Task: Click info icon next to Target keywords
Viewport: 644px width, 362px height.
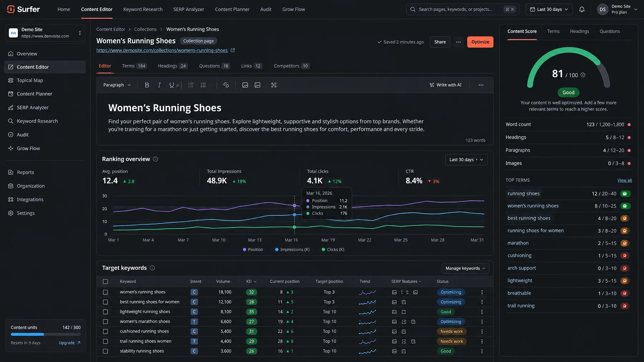Action: 152,268
